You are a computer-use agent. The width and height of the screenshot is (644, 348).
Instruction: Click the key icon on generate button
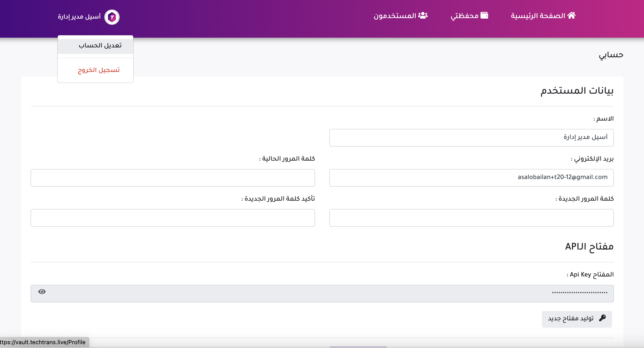tap(602, 318)
